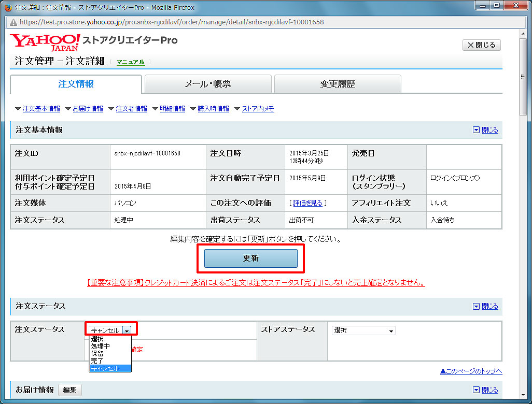Collapse the 注文基本情報 section
Screen dimensions: 532x404
(485, 130)
